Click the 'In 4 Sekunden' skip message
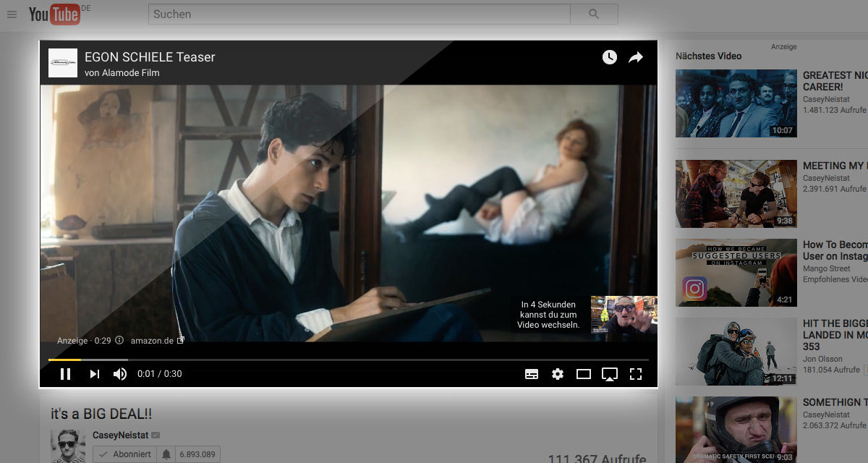This screenshot has width=868, height=463. (550, 315)
